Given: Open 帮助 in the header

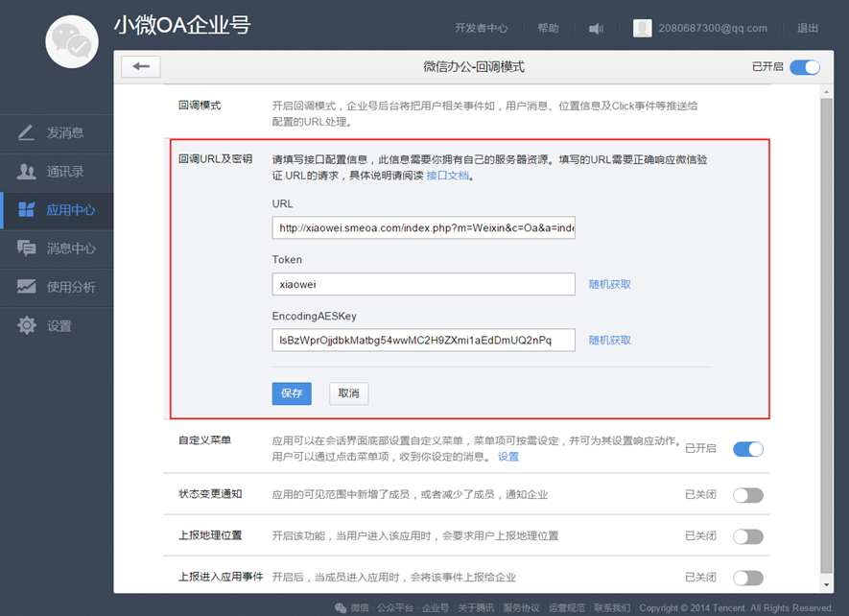Looking at the screenshot, I should point(548,28).
